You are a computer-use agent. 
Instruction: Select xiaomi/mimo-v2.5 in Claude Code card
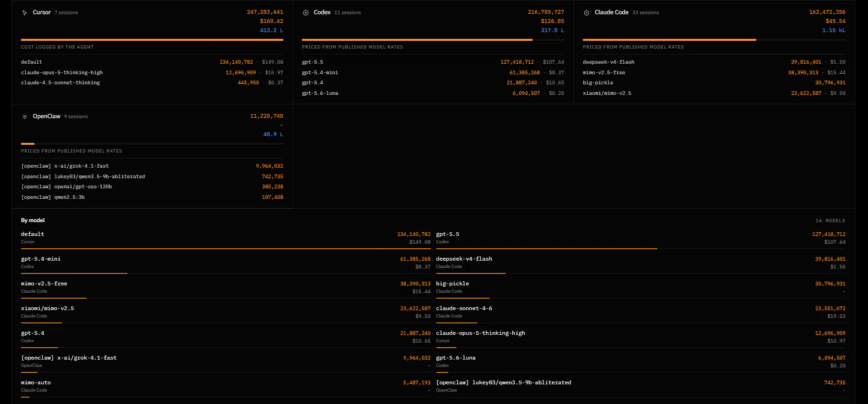[x=714, y=93]
